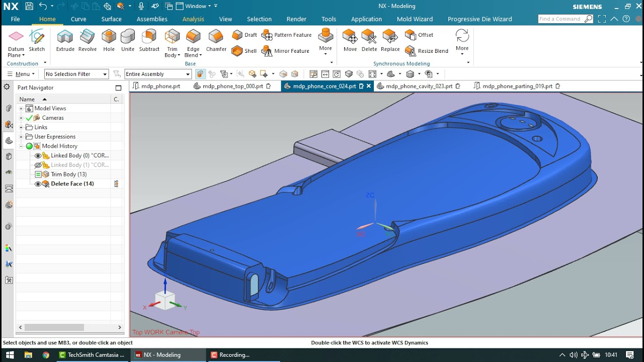Sort by the Name column header

pos(63,99)
